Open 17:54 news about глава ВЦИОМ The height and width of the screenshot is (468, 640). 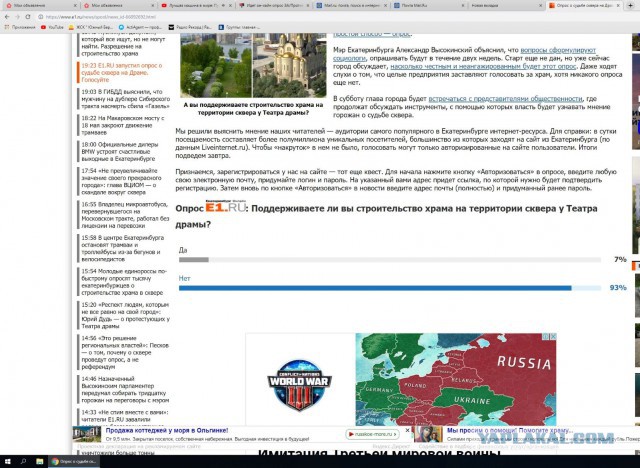click(x=121, y=181)
